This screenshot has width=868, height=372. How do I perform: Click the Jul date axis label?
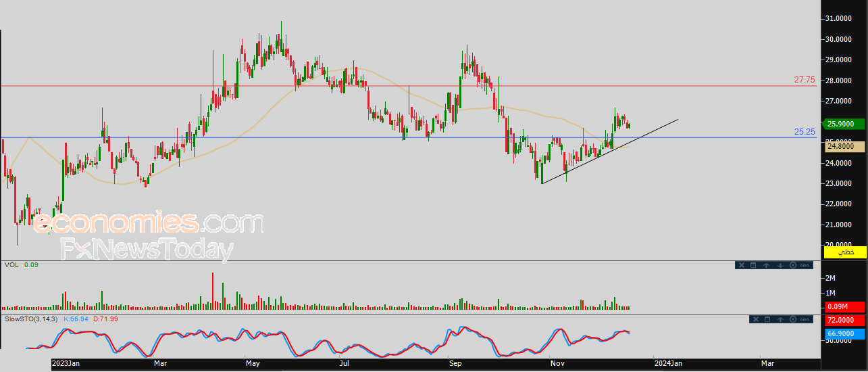(344, 364)
